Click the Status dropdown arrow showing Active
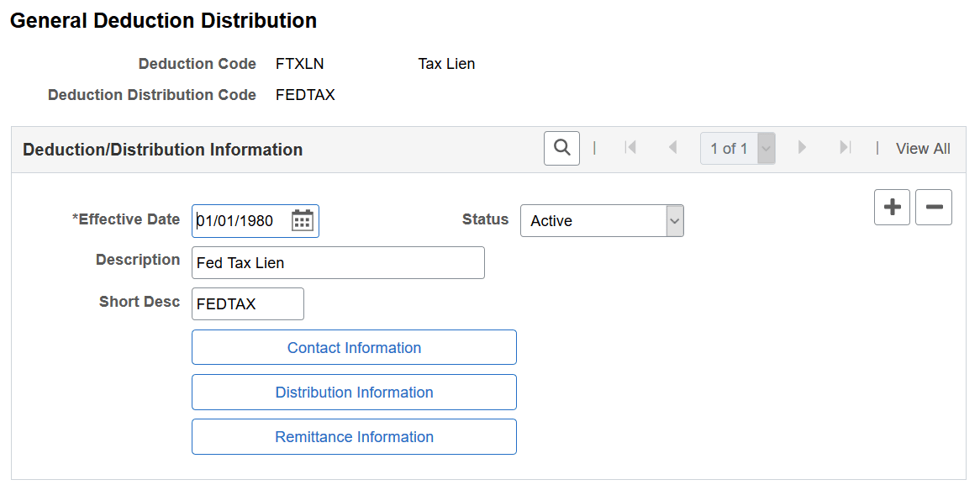The image size is (980, 485). (x=672, y=220)
